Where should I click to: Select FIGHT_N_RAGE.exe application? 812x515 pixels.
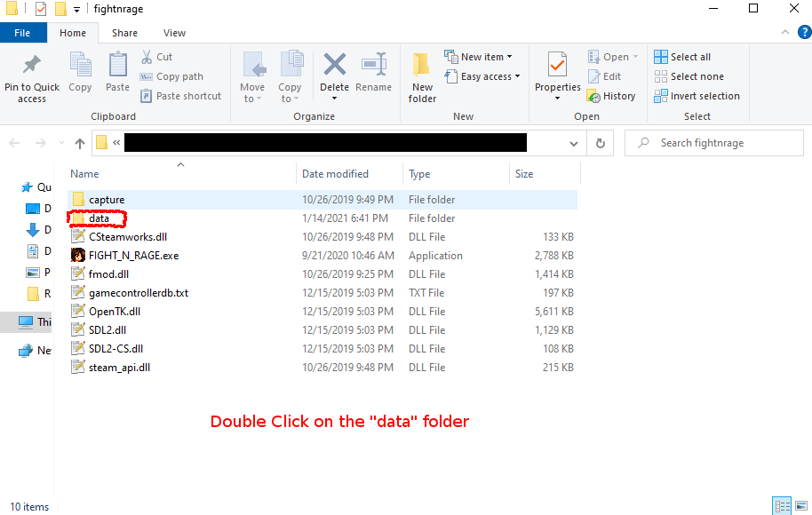[x=322, y=256]
